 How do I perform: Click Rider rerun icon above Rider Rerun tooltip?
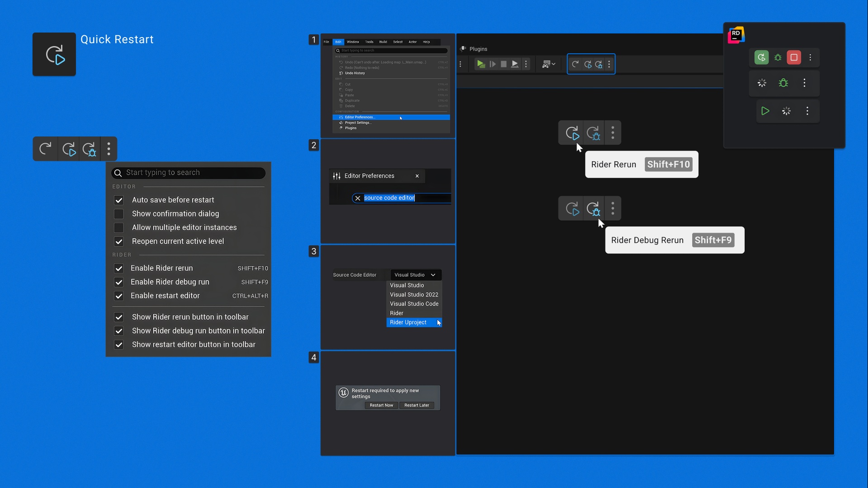572,133
